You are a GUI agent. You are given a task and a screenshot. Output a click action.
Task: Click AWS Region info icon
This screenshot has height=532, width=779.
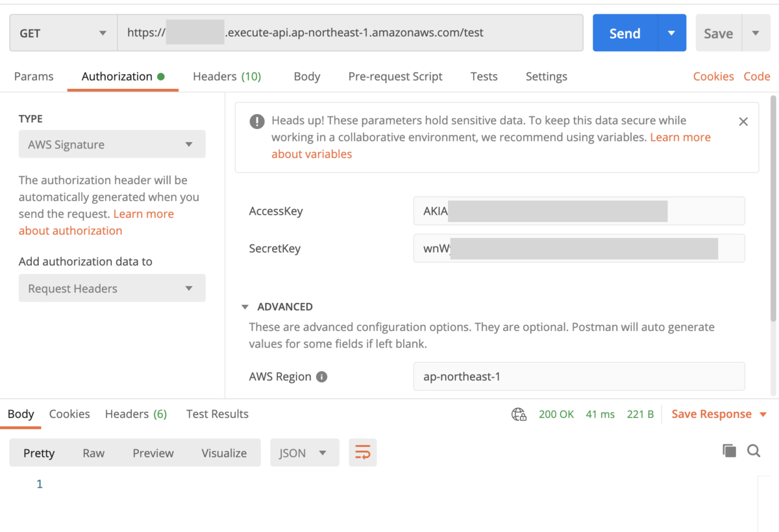[x=321, y=377]
